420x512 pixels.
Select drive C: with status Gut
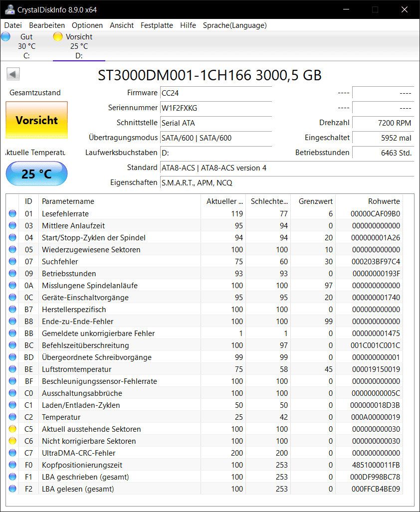(26, 46)
